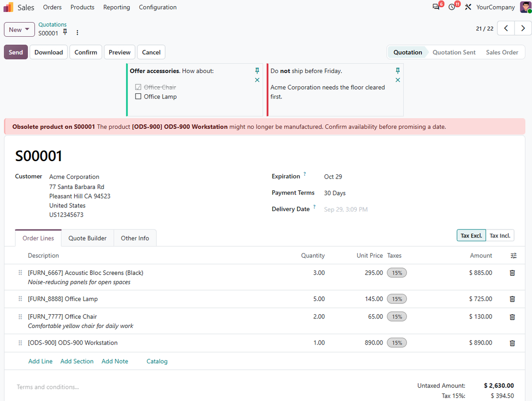This screenshot has width=532, height=401.
Task: Go to the previous record arrow
Action: 506,29
